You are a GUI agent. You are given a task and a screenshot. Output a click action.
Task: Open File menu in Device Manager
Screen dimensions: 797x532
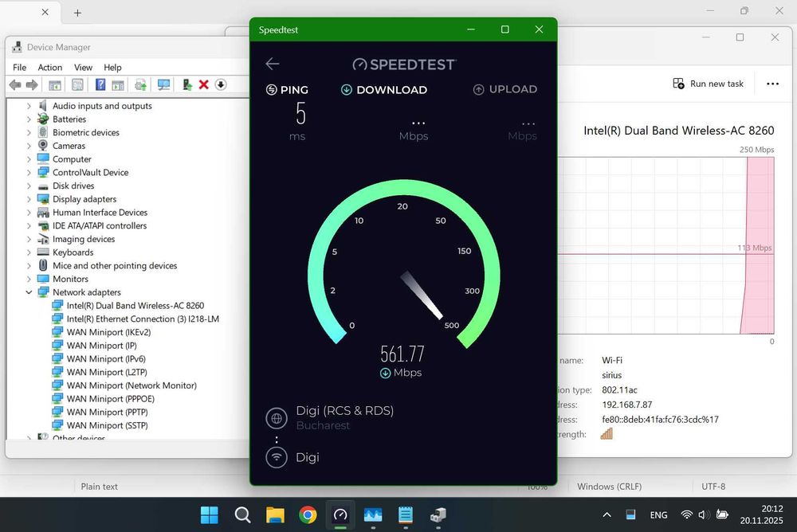click(x=20, y=67)
